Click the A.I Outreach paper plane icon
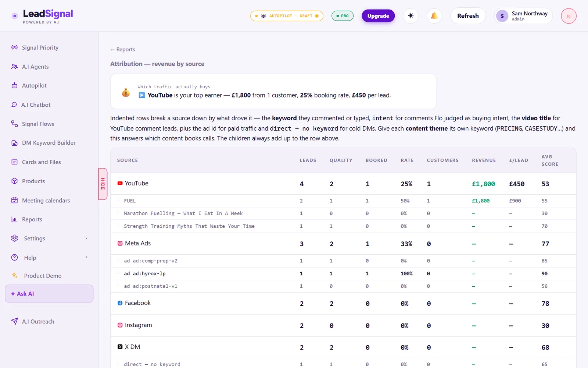The width and height of the screenshot is (588, 368). point(14,321)
